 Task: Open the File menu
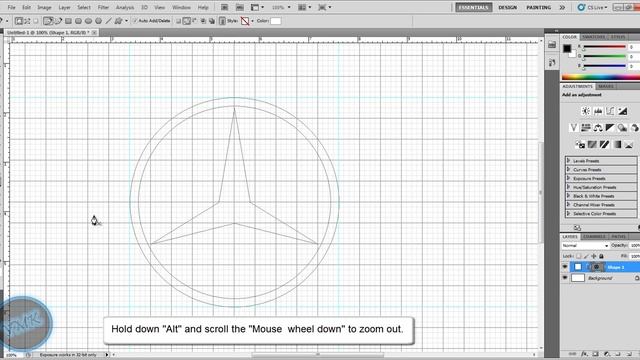coord(11,7)
